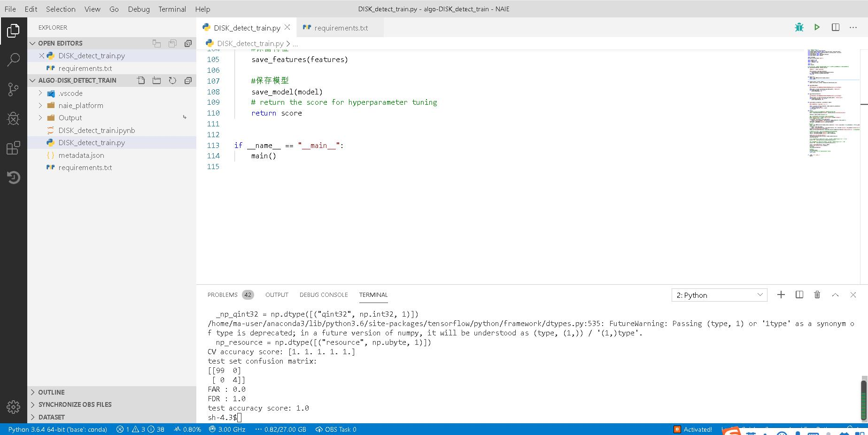
Task: Click the Activated! status item
Action: coord(693,429)
